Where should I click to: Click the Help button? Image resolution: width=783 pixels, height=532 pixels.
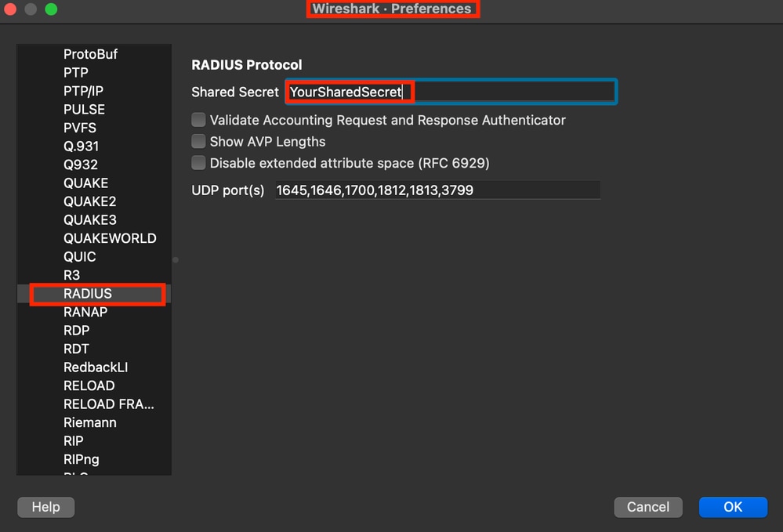(x=46, y=507)
